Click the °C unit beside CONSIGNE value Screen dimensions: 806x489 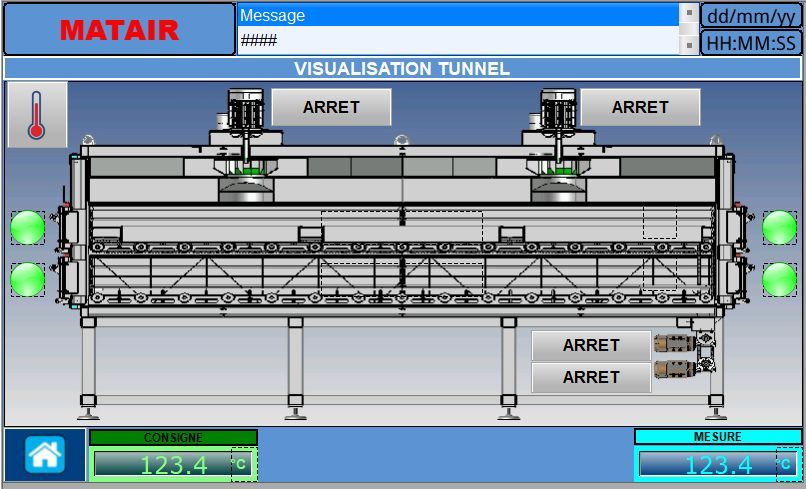pyautogui.click(x=243, y=464)
